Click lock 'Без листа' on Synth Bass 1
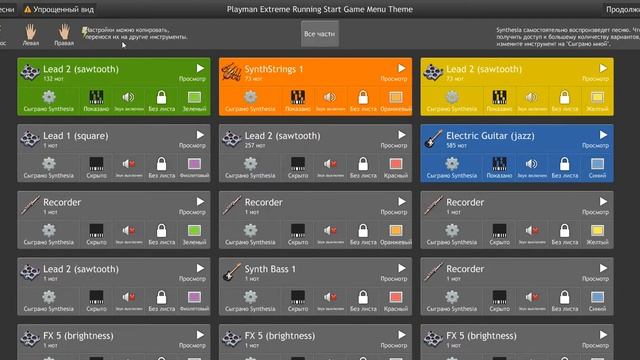 363,297
